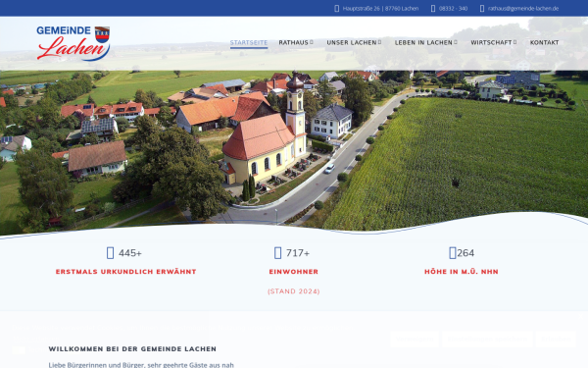The image size is (588, 368).
Task: Click the Verweigern cookie button
Action: click(x=415, y=340)
